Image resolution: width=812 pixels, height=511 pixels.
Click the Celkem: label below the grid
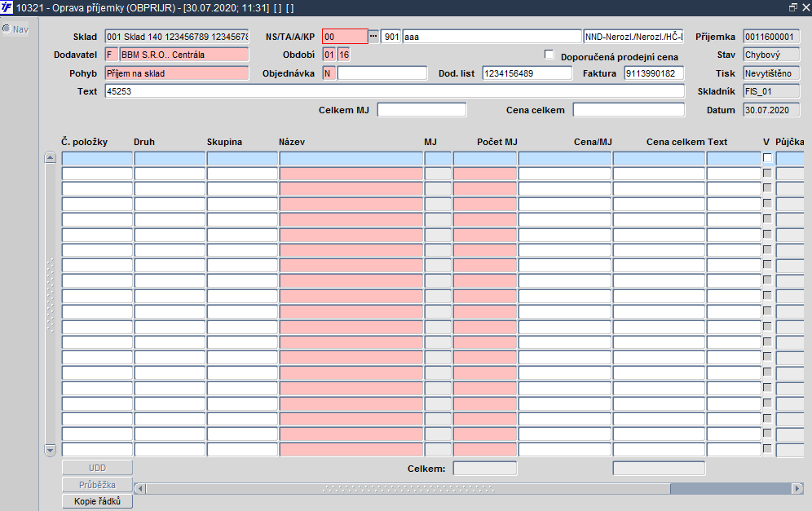[x=426, y=469]
